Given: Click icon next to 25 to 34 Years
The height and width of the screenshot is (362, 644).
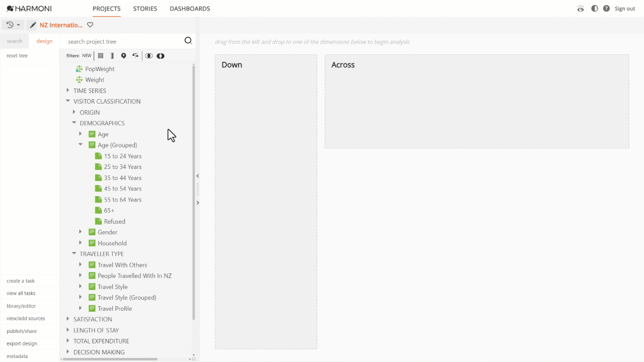Looking at the screenshot, I should 98,167.
